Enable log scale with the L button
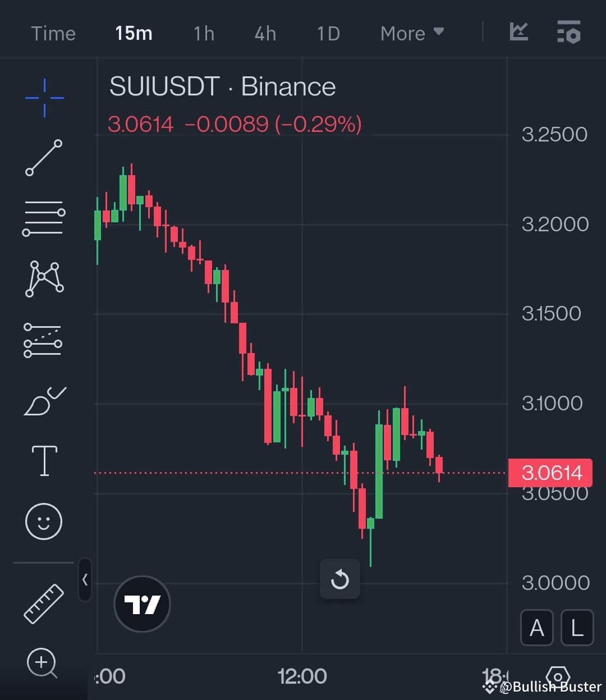The width and height of the screenshot is (606, 700). point(577,628)
